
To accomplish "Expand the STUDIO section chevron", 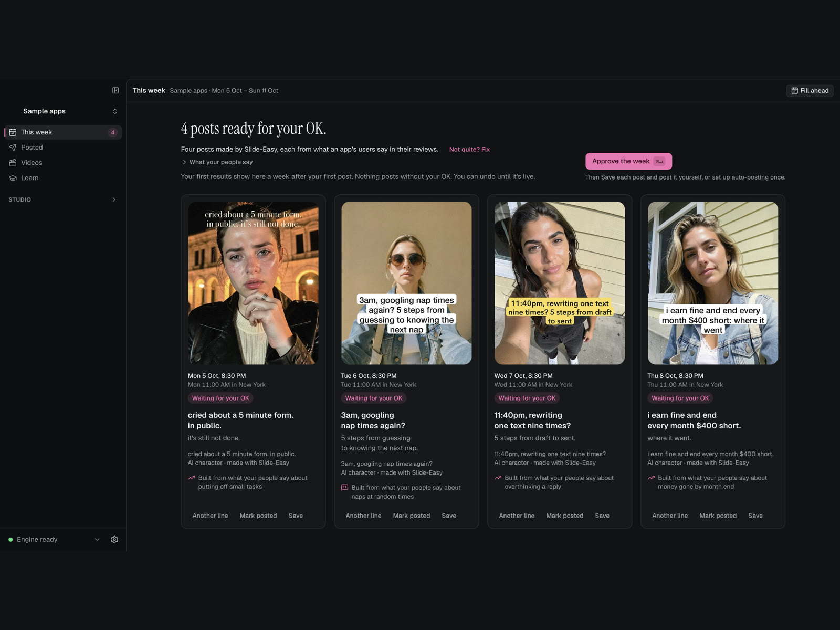I will coord(114,199).
